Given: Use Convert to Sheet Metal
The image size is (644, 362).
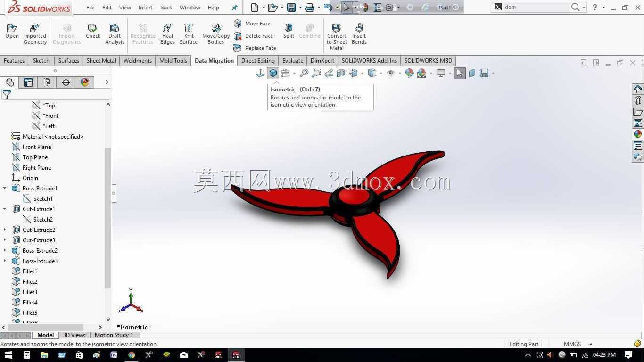Looking at the screenshot, I should [x=337, y=37].
